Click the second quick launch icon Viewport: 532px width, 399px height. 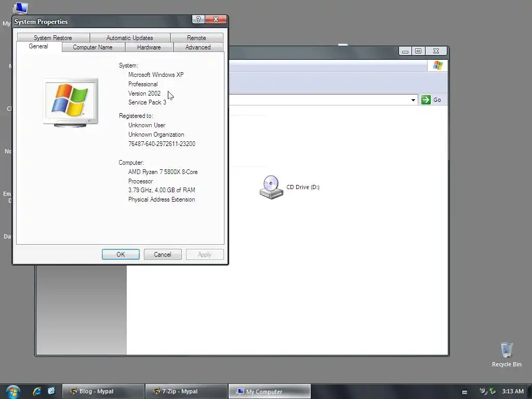[51, 391]
